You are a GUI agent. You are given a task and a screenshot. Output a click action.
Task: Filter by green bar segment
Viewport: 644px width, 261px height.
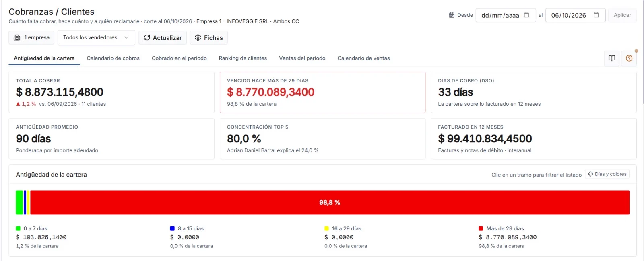tap(19, 202)
